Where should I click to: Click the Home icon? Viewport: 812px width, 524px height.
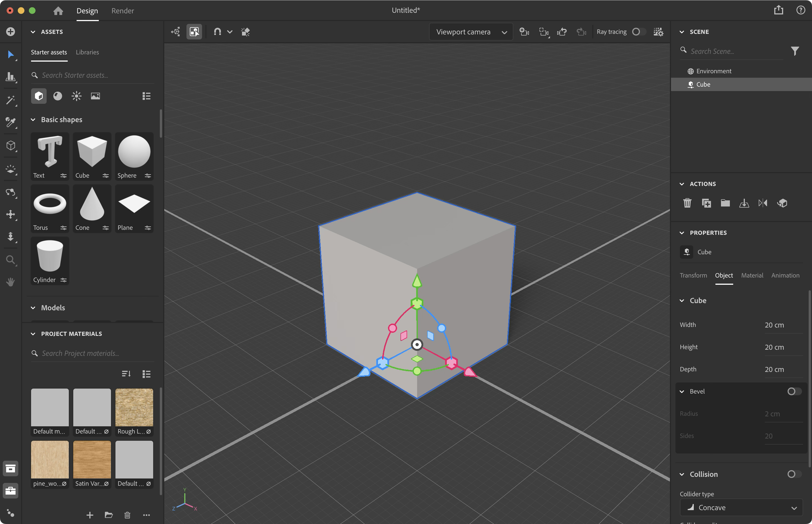(58, 11)
